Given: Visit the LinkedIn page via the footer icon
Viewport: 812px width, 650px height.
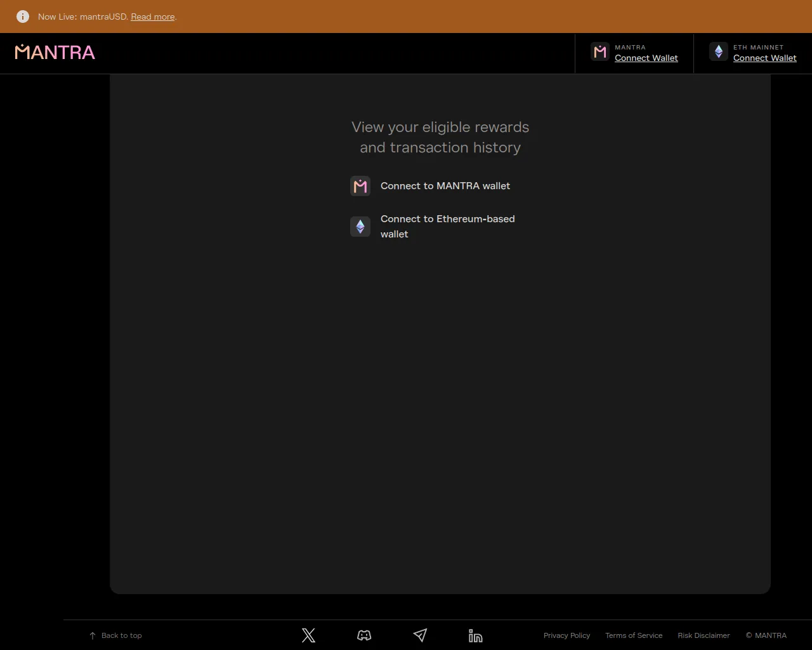Looking at the screenshot, I should (x=475, y=635).
